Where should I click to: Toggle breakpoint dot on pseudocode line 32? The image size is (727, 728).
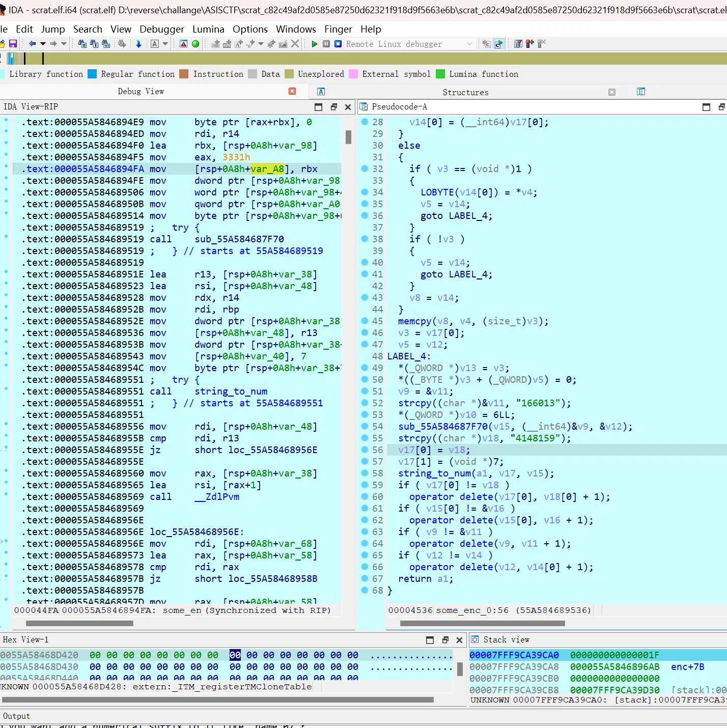point(365,169)
